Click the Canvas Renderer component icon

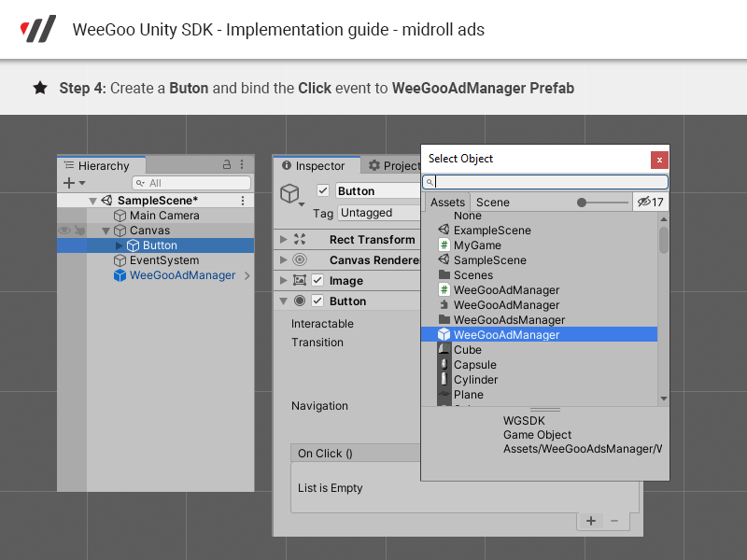(300, 259)
